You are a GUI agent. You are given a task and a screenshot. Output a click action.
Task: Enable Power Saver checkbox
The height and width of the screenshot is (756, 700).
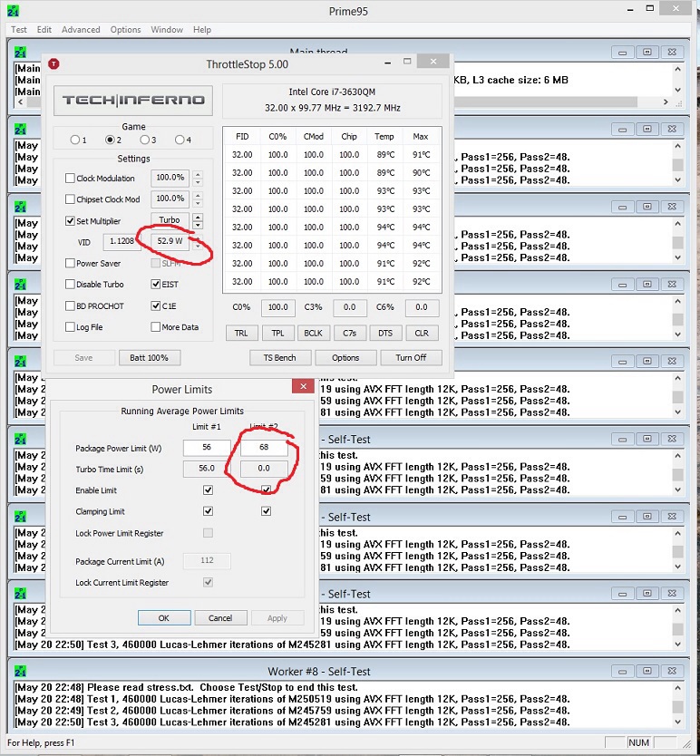70,263
